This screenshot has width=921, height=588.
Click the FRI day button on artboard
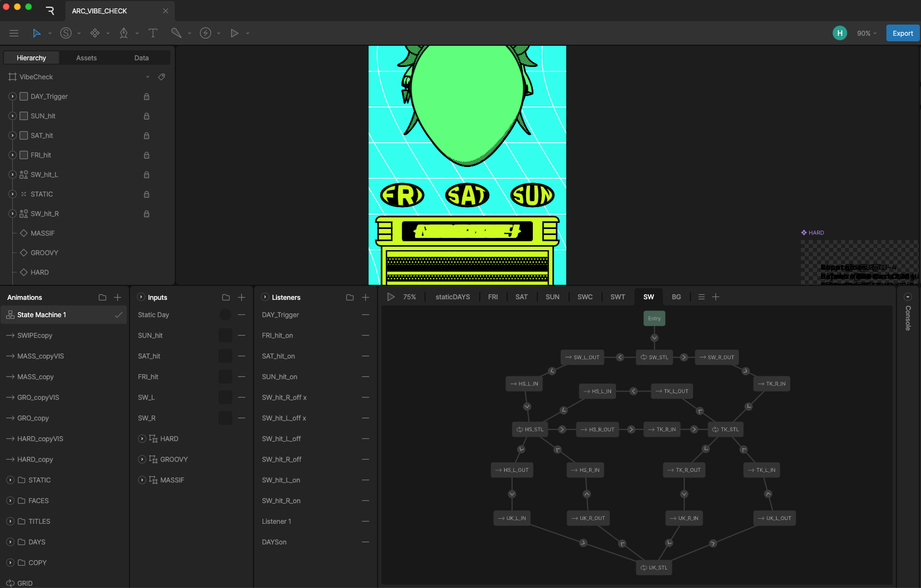(402, 195)
